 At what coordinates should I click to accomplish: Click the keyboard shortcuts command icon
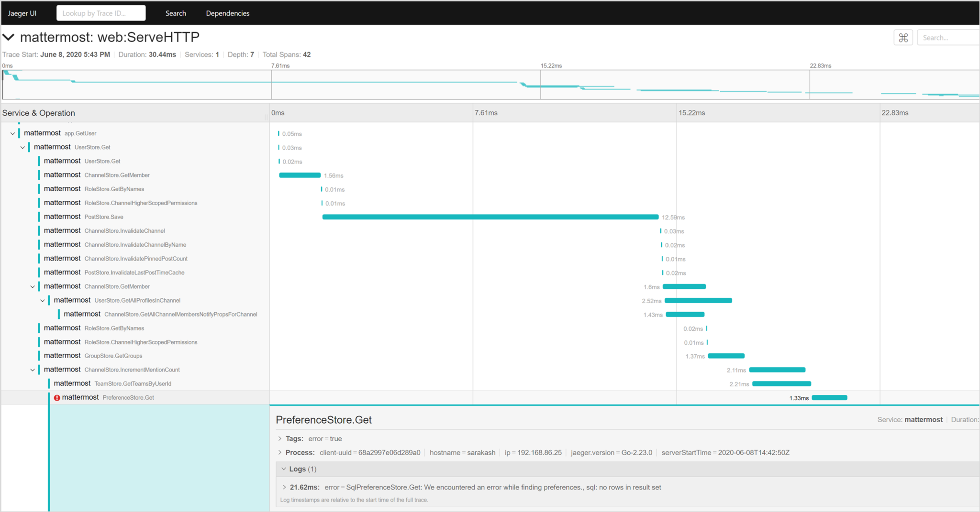[903, 38]
